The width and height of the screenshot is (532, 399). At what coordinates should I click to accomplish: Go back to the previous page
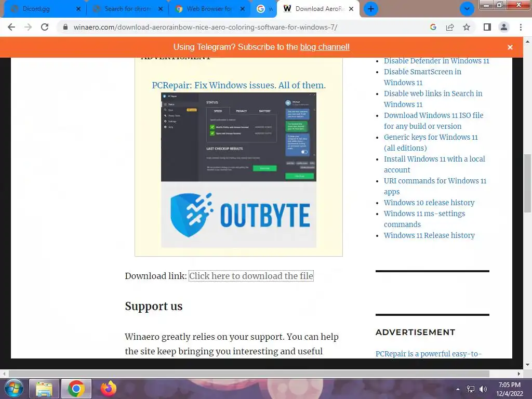click(x=11, y=27)
